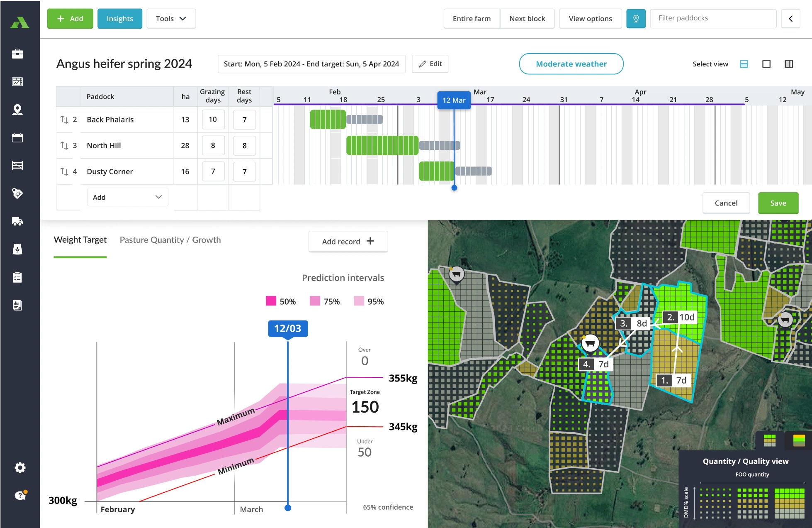Switch to Pasture Quantity / Growth tab

click(x=170, y=240)
